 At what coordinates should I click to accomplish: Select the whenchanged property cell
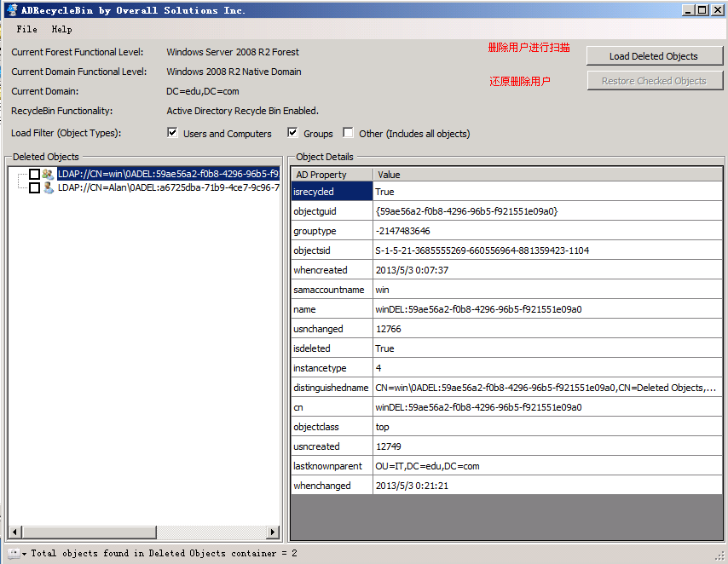tap(332, 485)
